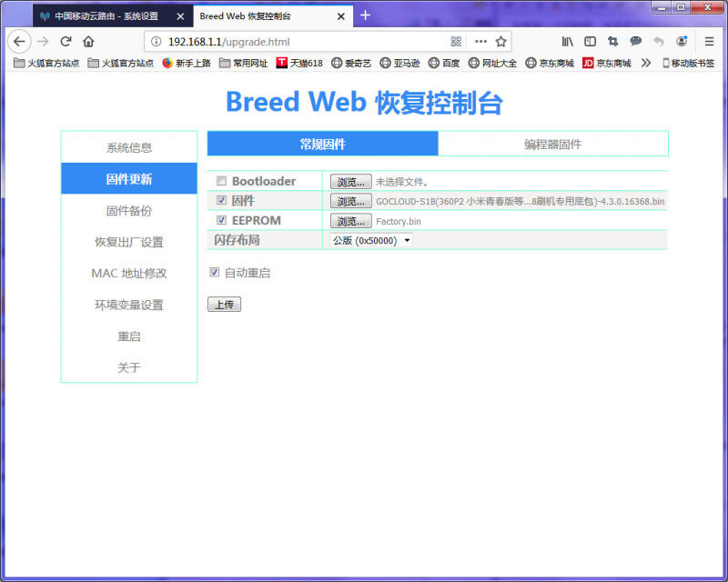728x582 pixels.
Task: Open the 移动版书签 mobile bookmarks folder
Action: coord(689,63)
